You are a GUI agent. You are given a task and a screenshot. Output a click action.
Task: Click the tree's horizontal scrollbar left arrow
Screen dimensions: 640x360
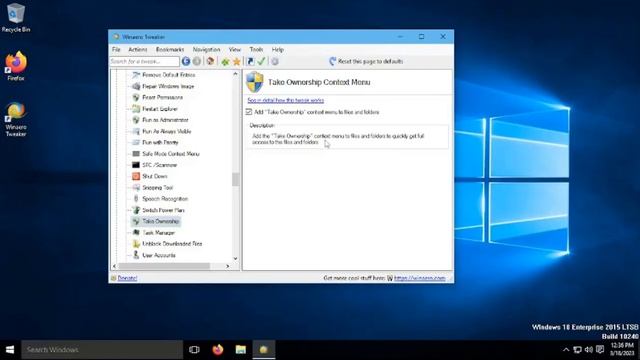[114, 266]
